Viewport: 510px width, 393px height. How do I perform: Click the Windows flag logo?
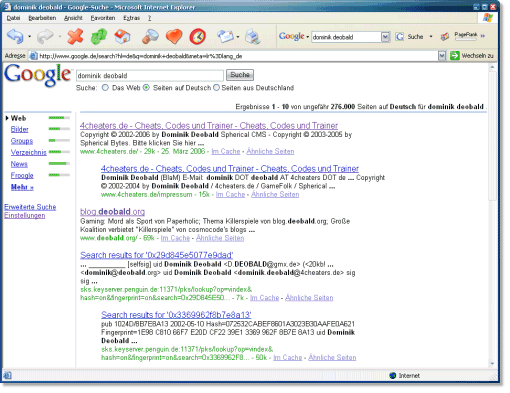pos(488,18)
